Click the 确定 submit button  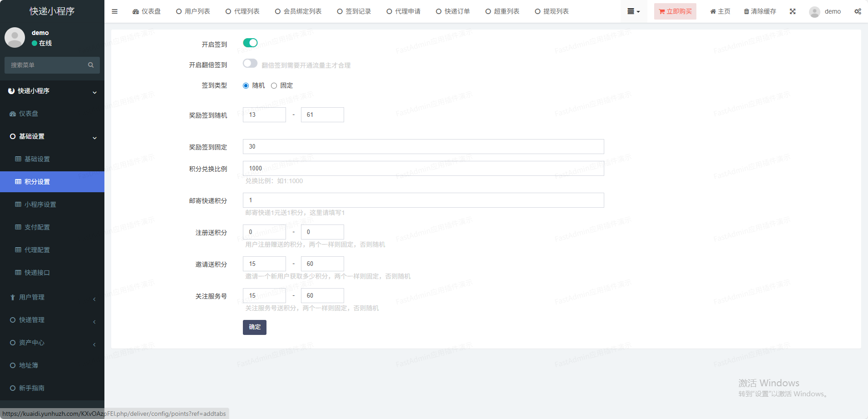pyautogui.click(x=254, y=327)
